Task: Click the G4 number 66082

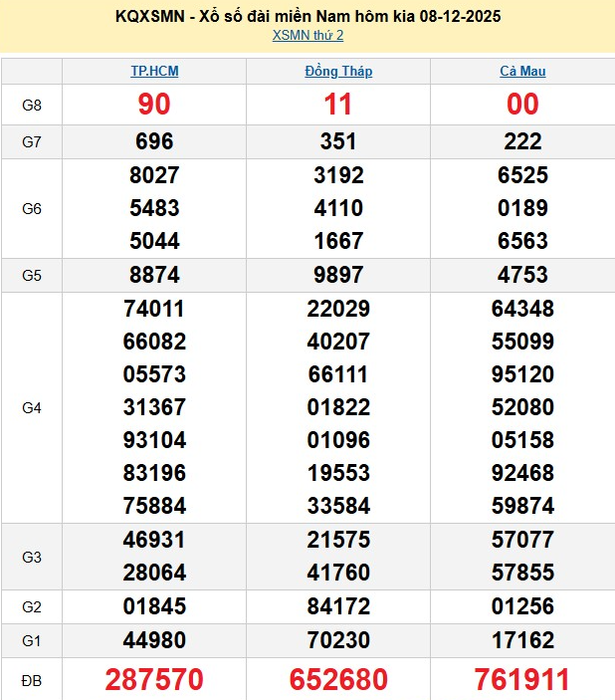Action: coord(154,342)
